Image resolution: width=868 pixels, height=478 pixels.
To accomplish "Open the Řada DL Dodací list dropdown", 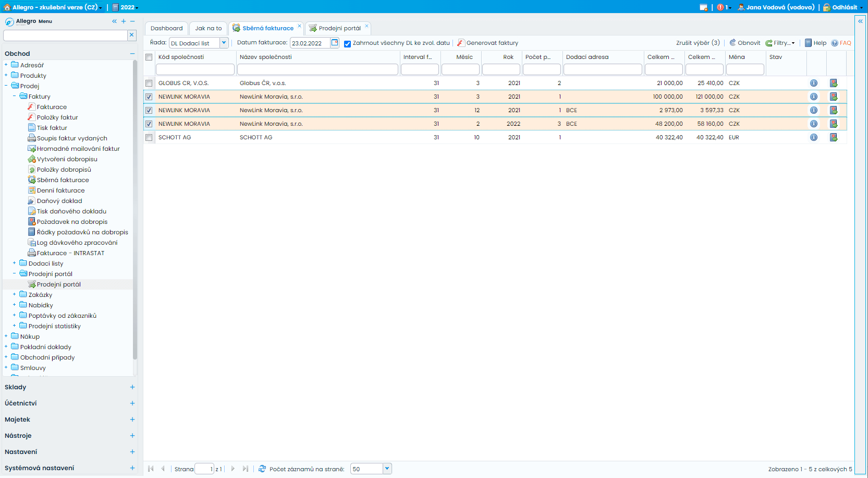I will 224,43.
